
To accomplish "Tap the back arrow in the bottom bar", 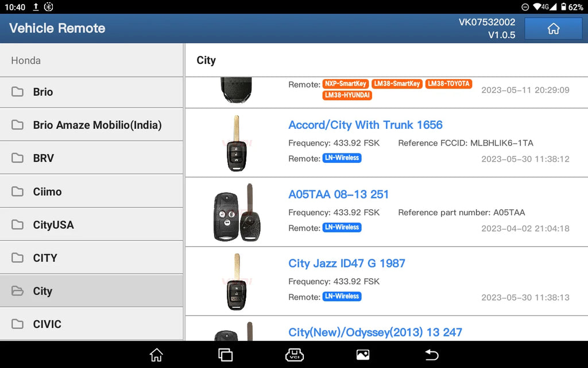I will pos(431,355).
